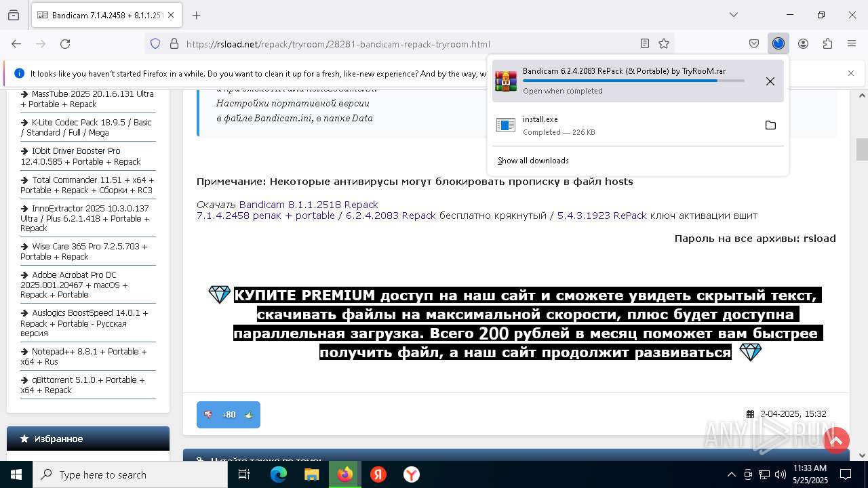This screenshot has height=488, width=868.
Task: Download Bandicam 8.1.1.2518 Repack
Action: pyautogui.click(x=309, y=205)
